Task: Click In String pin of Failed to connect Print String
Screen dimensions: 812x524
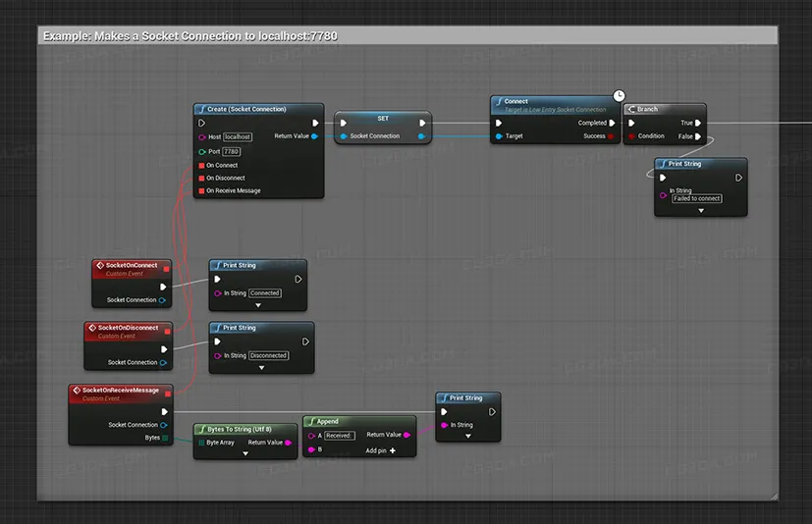Action: (x=664, y=195)
